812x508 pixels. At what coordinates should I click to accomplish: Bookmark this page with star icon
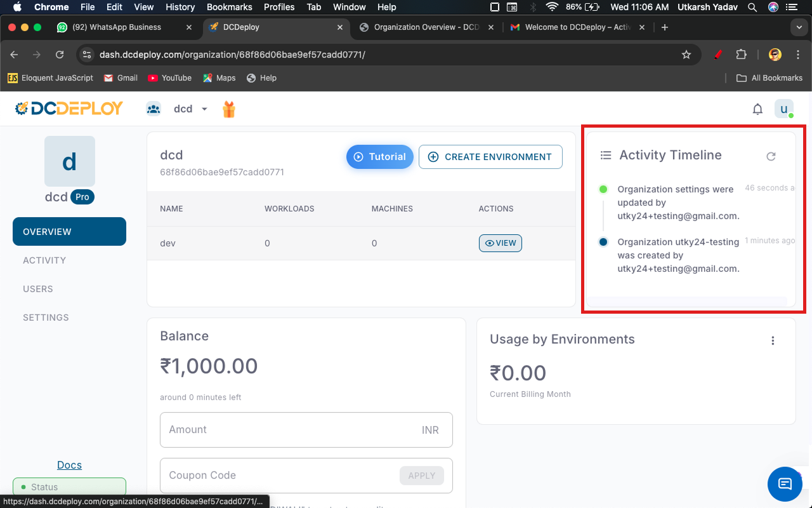click(x=686, y=55)
